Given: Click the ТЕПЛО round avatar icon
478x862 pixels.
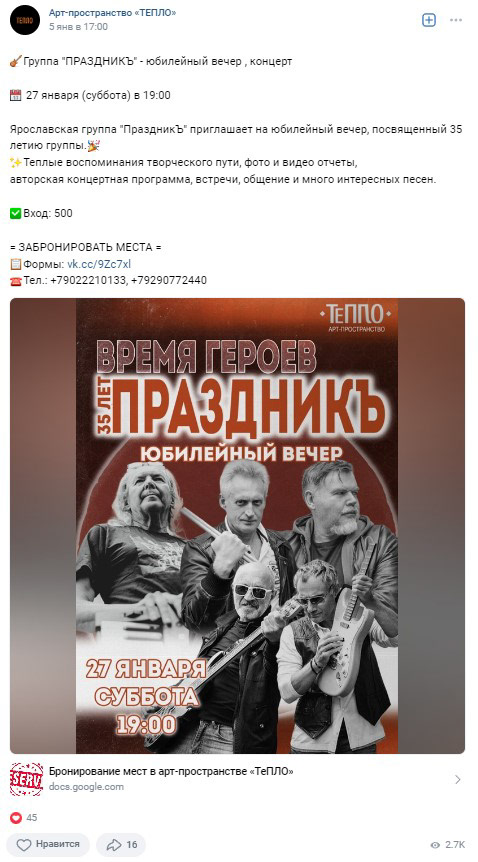Looking at the screenshot, I should [x=25, y=20].
